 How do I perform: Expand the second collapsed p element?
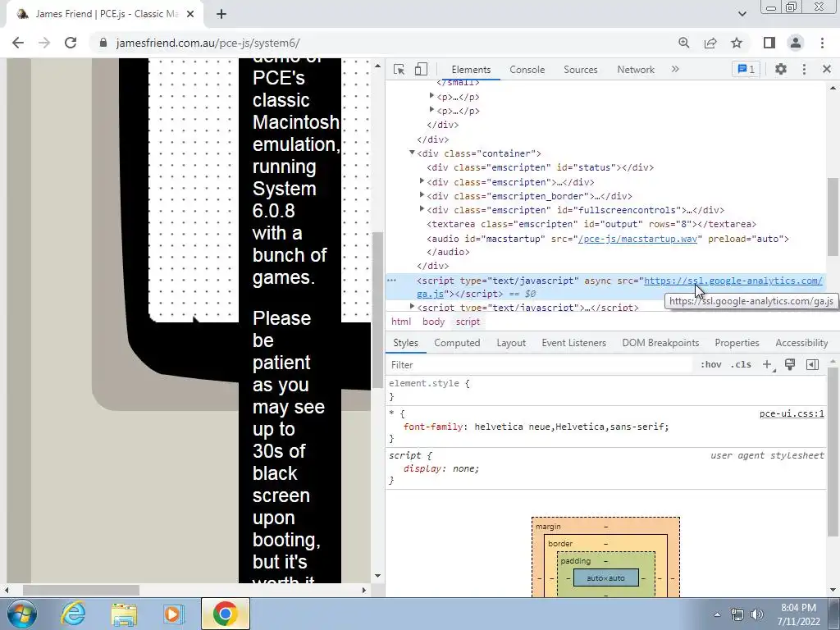point(431,111)
